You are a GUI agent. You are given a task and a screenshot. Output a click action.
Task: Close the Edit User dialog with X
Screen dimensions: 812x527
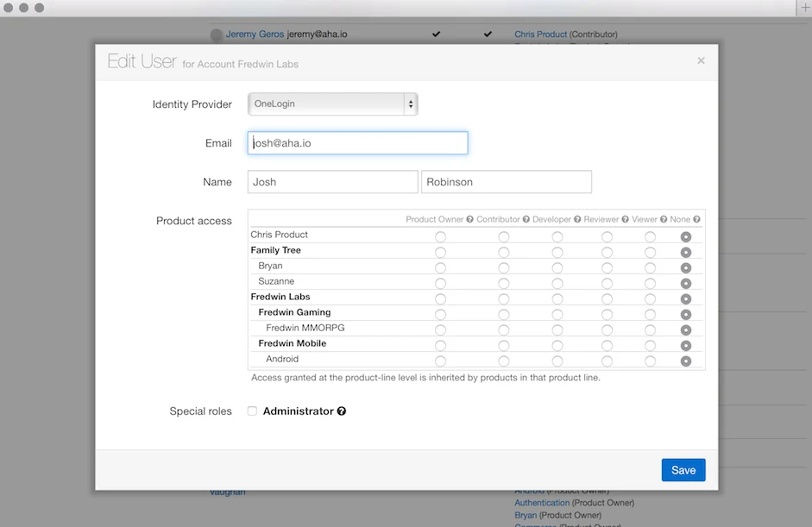[701, 60]
